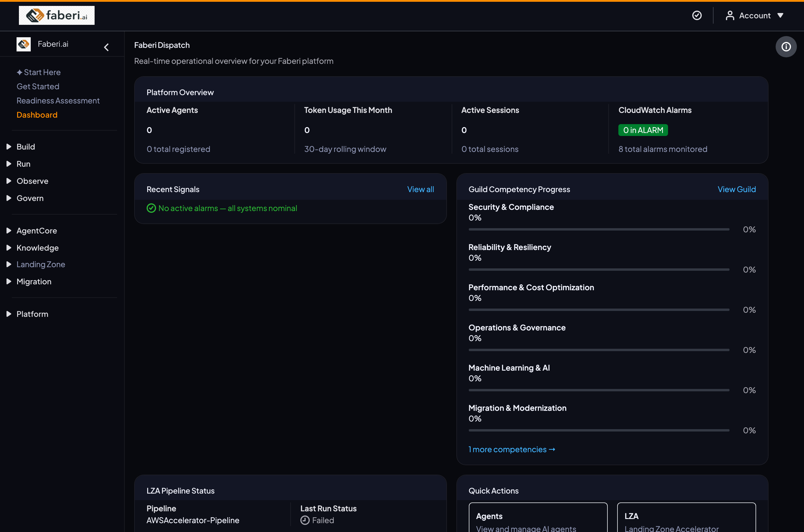Expand the Migration section
The height and width of the screenshot is (532, 804).
point(9,282)
